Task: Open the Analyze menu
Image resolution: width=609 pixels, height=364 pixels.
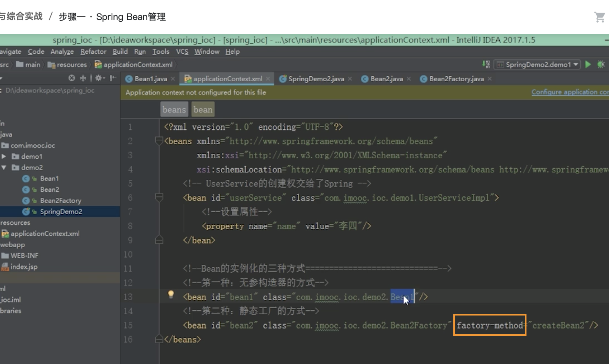Action: tap(62, 52)
